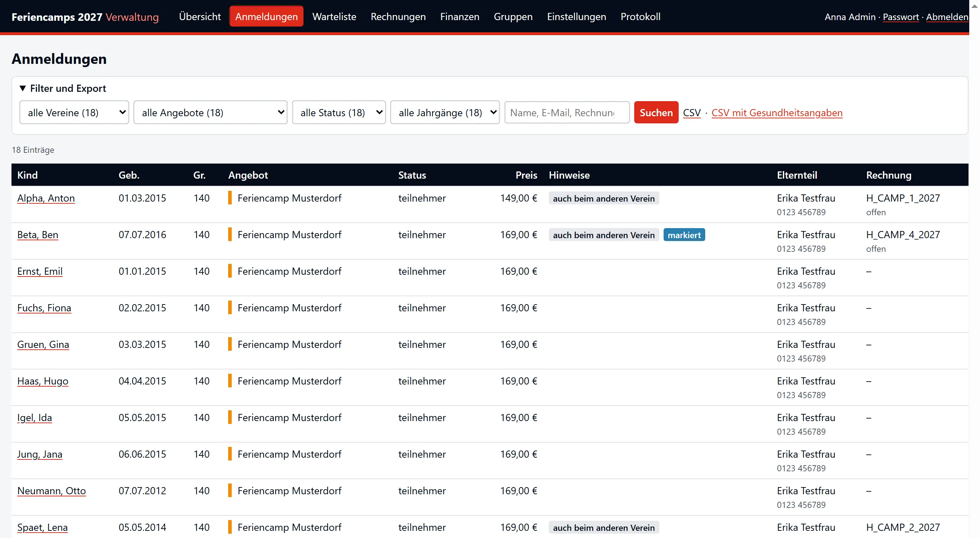Download the CSV export
Image resolution: width=980 pixels, height=538 pixels.
coord(691,113)
